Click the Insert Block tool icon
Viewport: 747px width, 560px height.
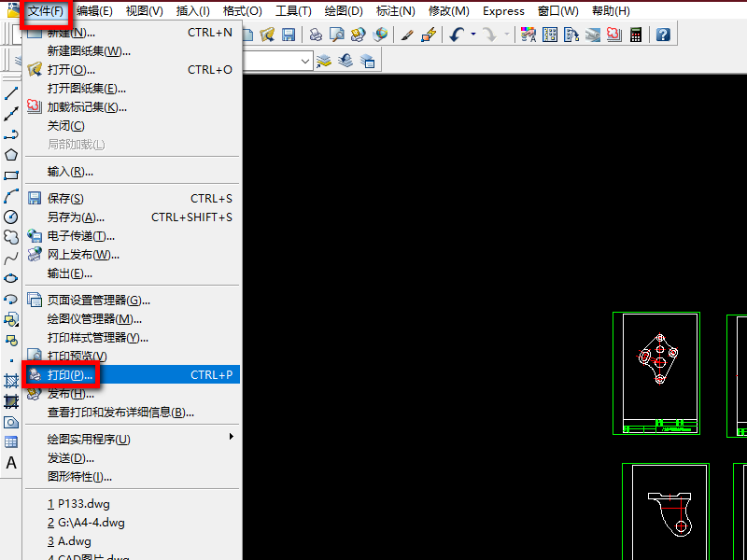(x=10, y=319)
